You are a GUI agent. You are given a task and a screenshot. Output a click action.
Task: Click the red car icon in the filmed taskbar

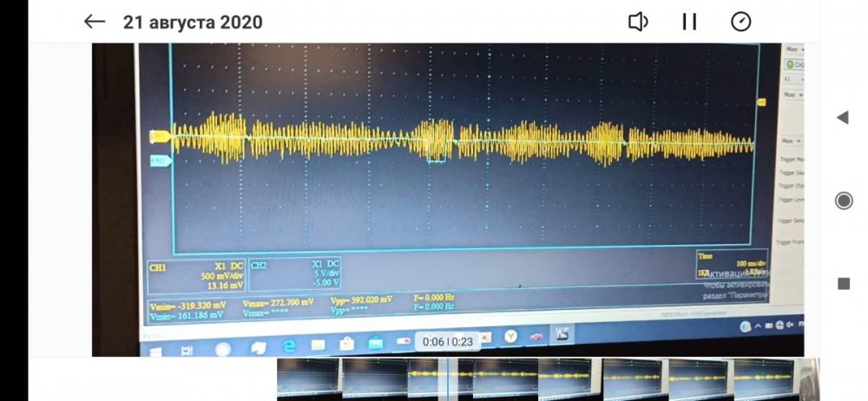pyautogui.click(x=536, y=336)
